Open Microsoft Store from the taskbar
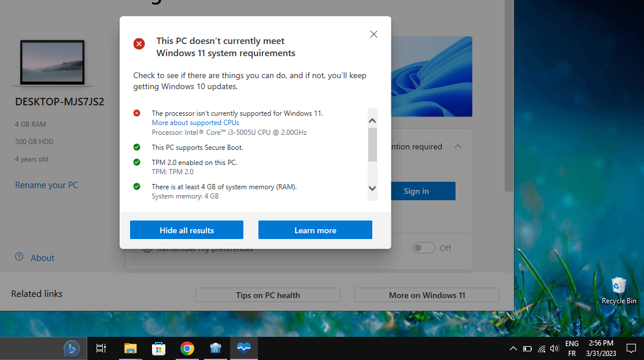The image size is (644, 360). pyautogui.click(x=158, y=348)
